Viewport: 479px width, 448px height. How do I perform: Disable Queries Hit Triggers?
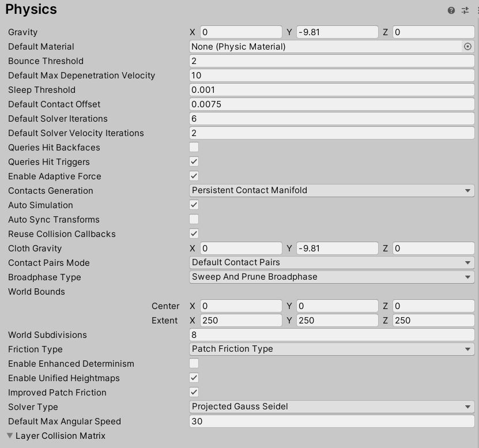tap(194, 161)
